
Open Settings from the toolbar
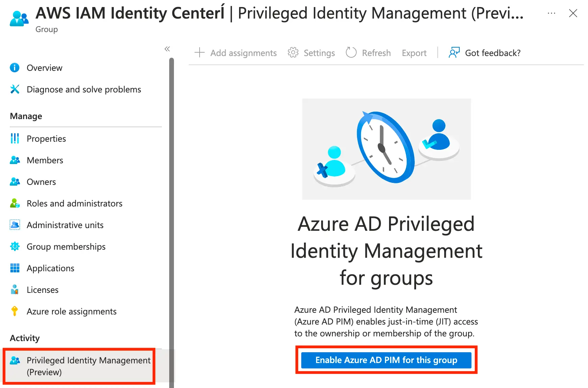(x=311, y=53)
